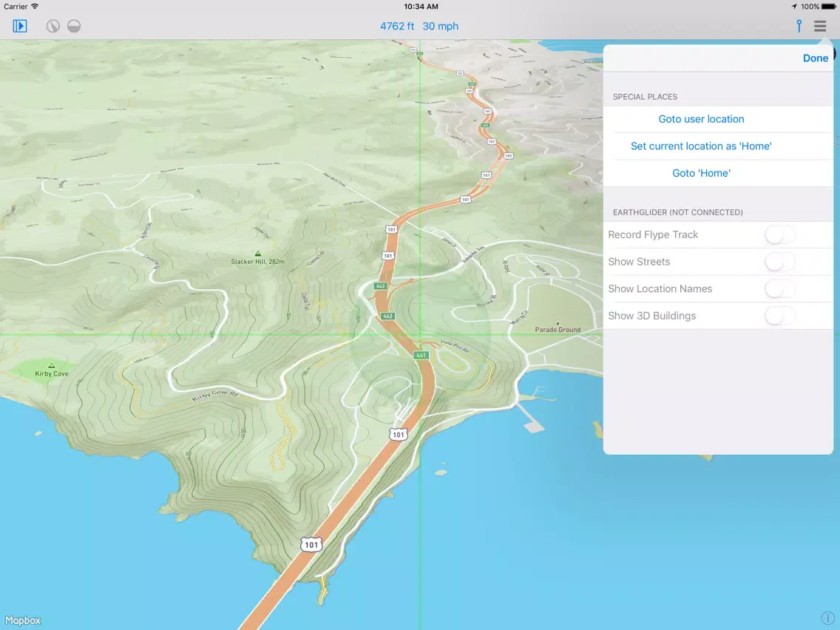Enable Show Location Names switch
840x630 pixels.
[779, 288]
